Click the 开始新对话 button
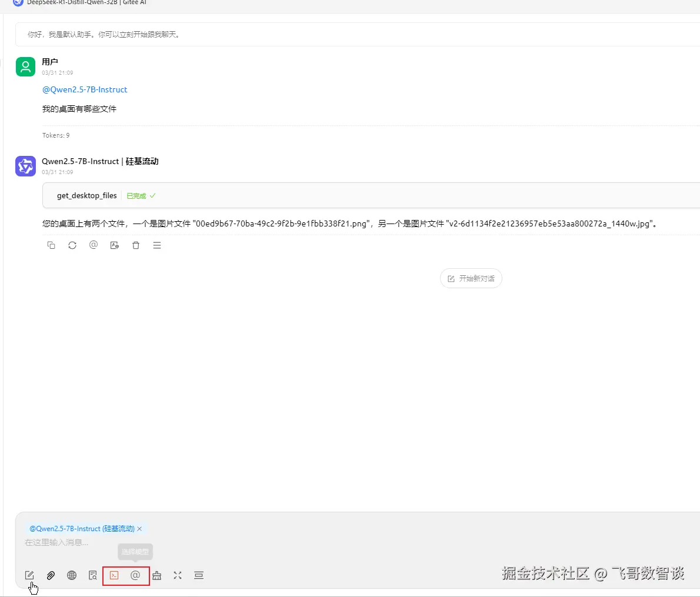Screen dimensions: 700x597 tap(471, 278)
